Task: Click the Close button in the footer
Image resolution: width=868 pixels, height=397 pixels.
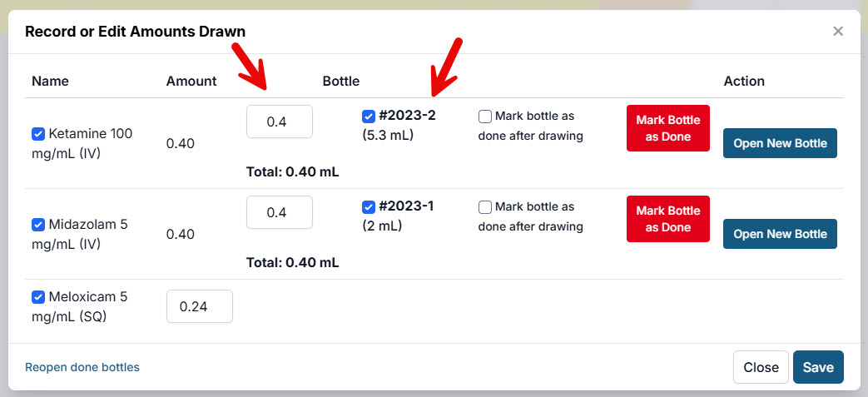Action: pyautogui.click(x=761, y=367)
